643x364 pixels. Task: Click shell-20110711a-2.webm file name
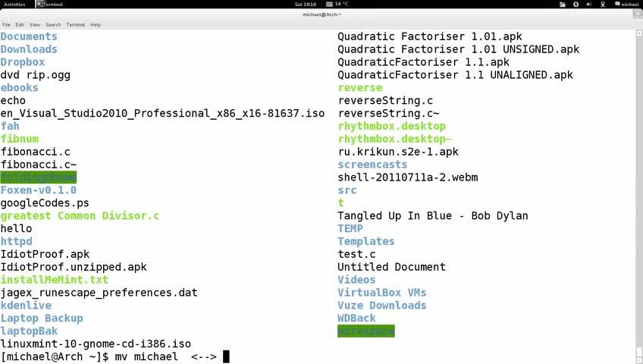pos(408,177)
